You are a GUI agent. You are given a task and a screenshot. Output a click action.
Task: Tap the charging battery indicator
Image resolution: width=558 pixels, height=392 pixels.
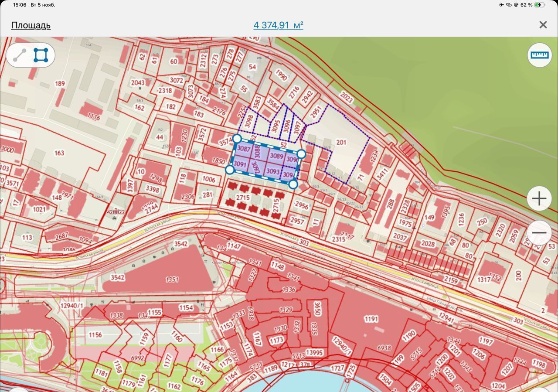(x=540, y=5)
